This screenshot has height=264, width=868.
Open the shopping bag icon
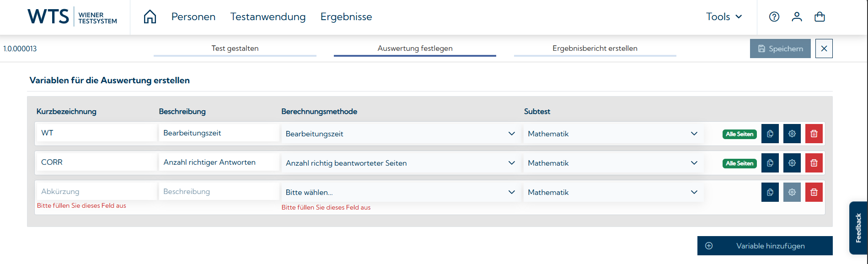click(820, 17)
